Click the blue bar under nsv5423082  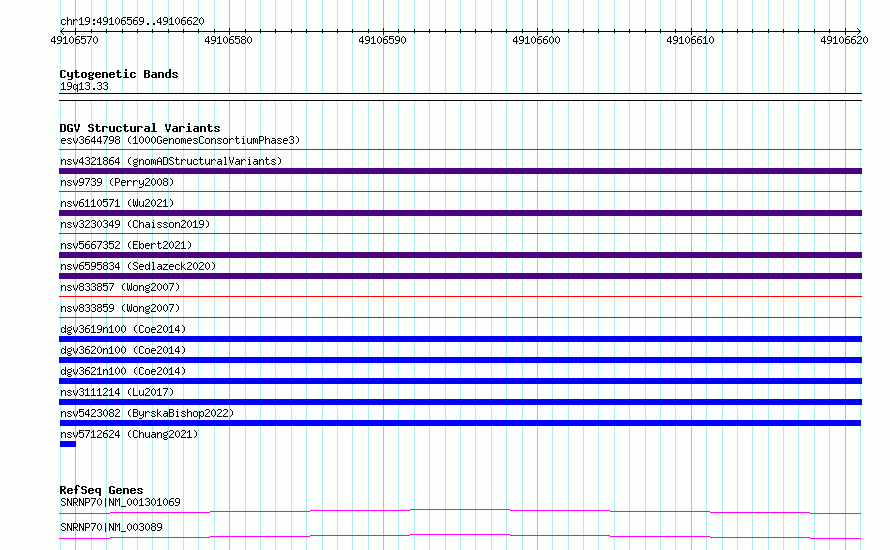460,423
